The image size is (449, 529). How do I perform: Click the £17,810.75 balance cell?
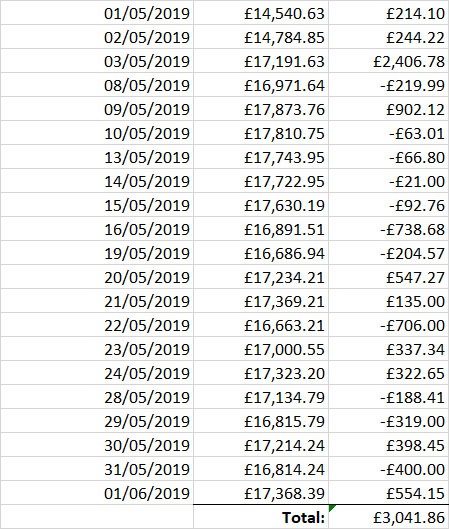click(x=261, y=133)
